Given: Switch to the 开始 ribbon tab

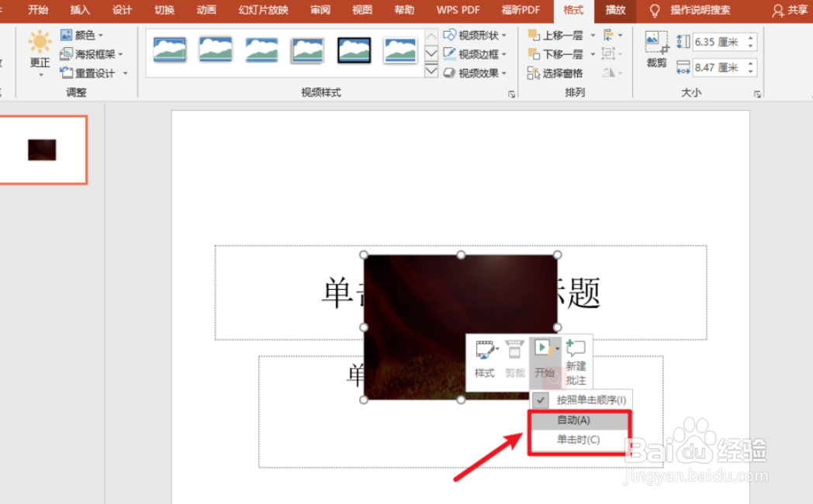Looking at the screenshot, I should coord(38,10).
